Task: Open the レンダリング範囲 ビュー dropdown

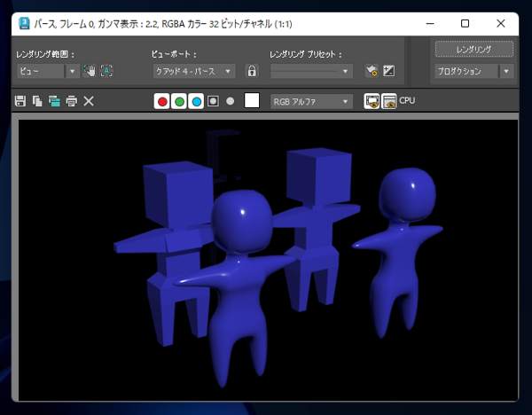Action: 48,71
